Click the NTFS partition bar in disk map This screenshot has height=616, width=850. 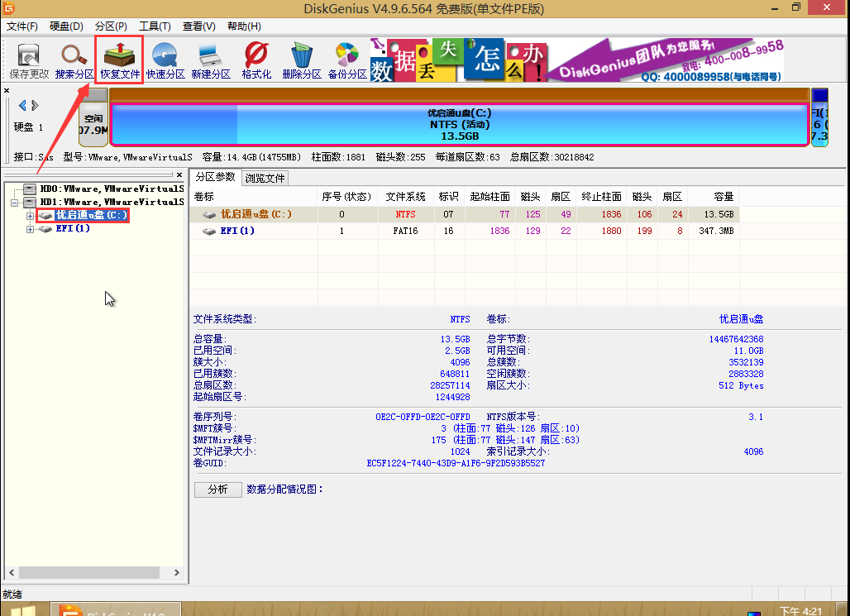click(459, 125)
